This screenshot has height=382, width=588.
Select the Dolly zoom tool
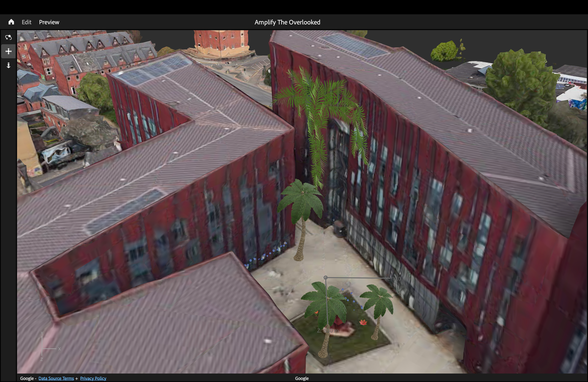(8, 65)
